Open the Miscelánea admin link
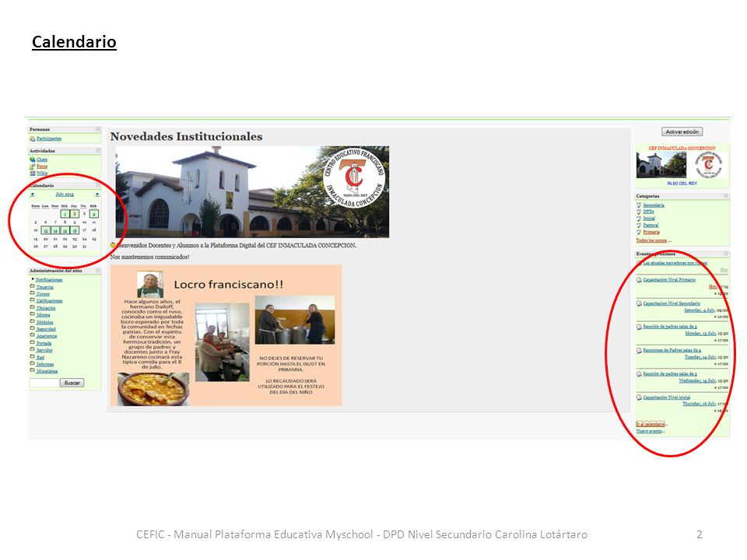 click(x=47, y=371)
